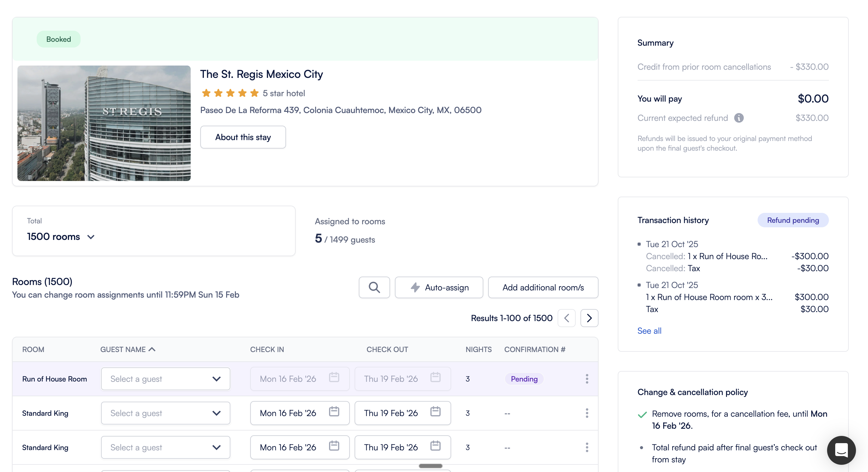
Task: Go to the next results page arrow
Action: pyautogui.click(x=589, y=318)
